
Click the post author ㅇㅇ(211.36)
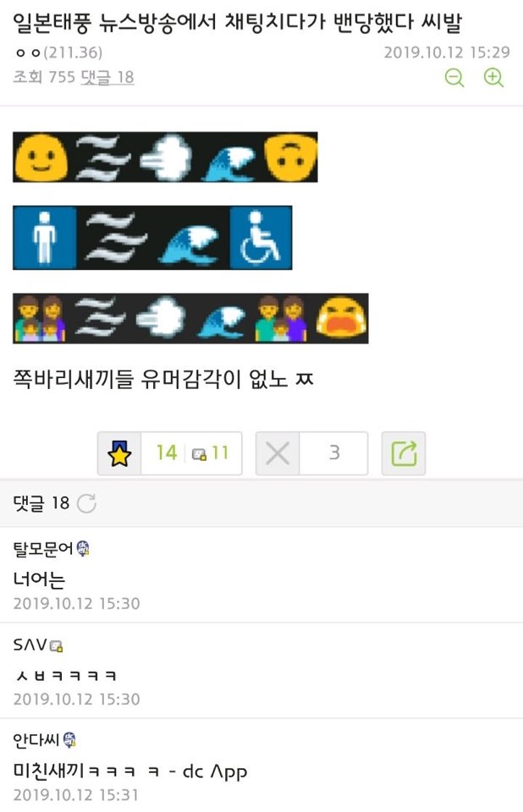[58, 52]
